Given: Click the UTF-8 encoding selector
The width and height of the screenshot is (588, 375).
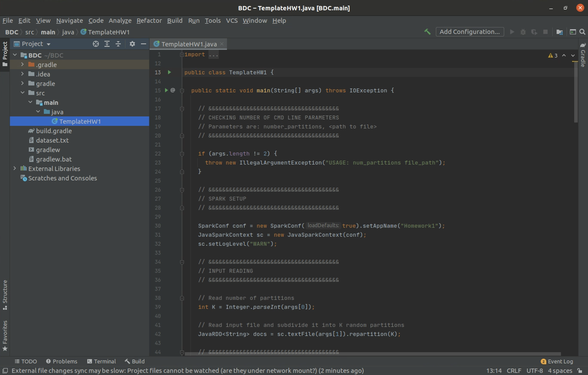Looking at the screenshot, I should click(534, 371).
